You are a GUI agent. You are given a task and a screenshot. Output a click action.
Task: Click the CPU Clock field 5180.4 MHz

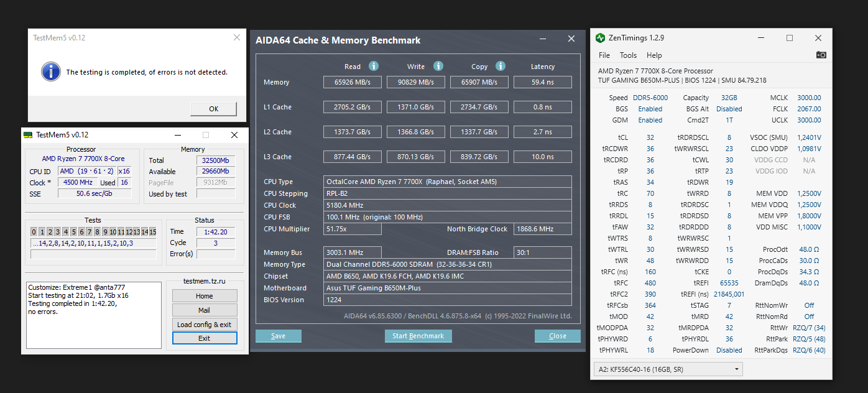[x=448, y=205]
